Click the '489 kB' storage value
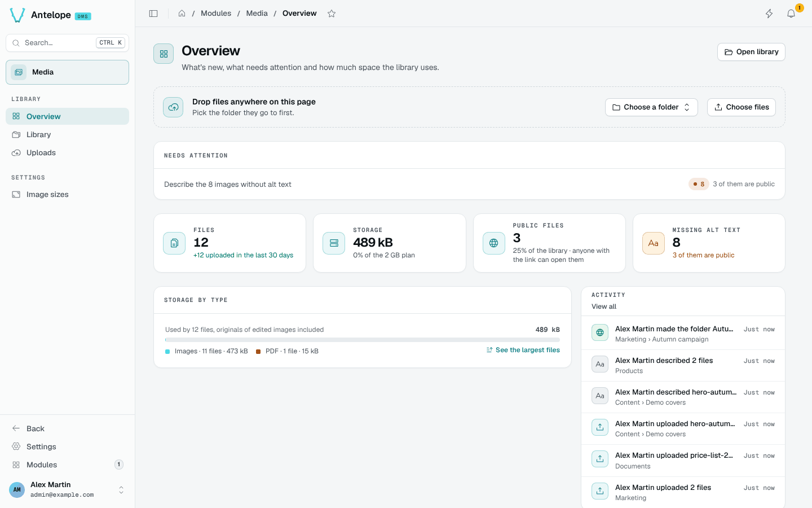 coord(373,243)
